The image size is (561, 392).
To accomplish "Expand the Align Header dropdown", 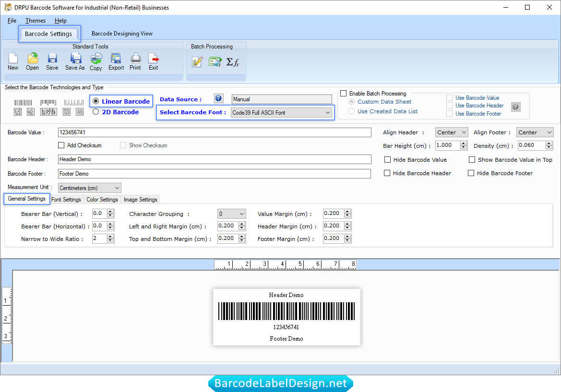I will (452, 132).
